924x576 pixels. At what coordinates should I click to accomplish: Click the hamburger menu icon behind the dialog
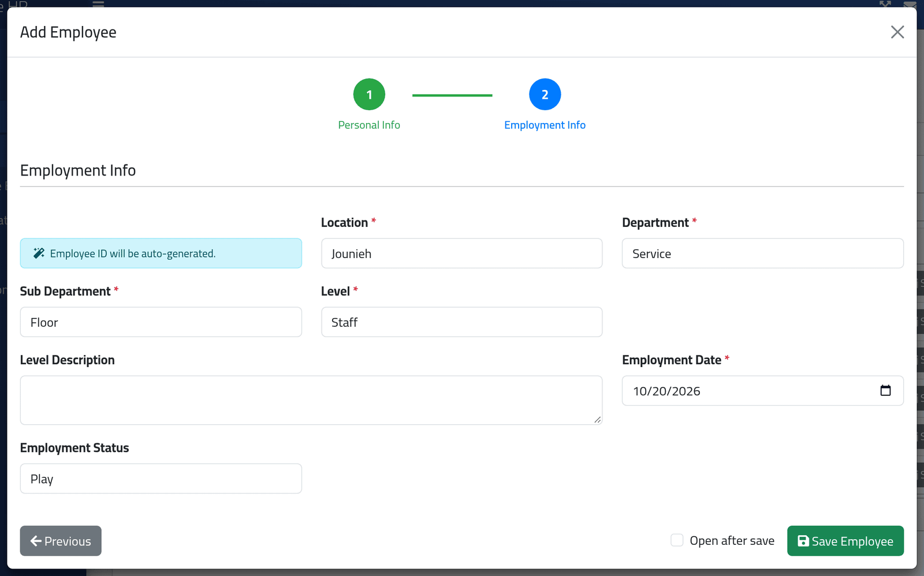[98, 3]
